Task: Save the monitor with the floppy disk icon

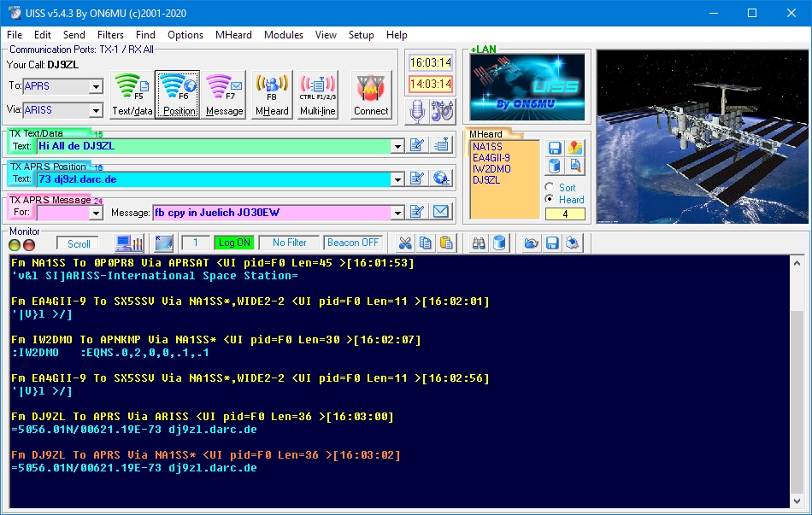Action: coord(552,243)
